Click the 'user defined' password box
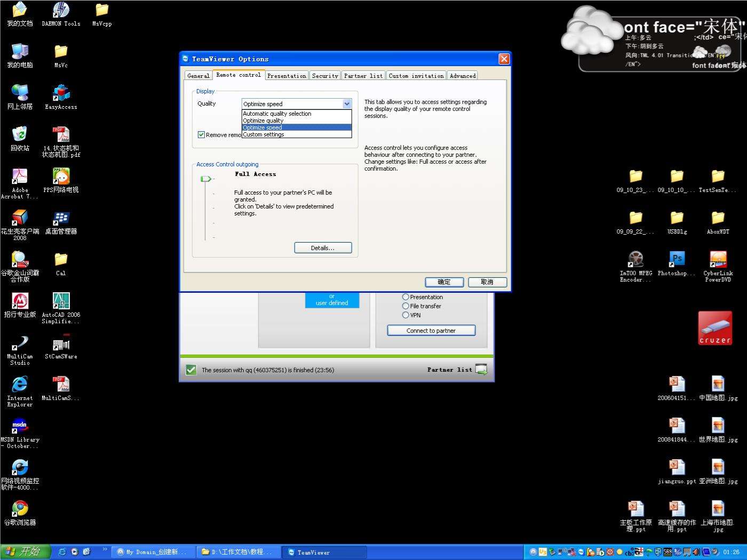 coord(332,300)
